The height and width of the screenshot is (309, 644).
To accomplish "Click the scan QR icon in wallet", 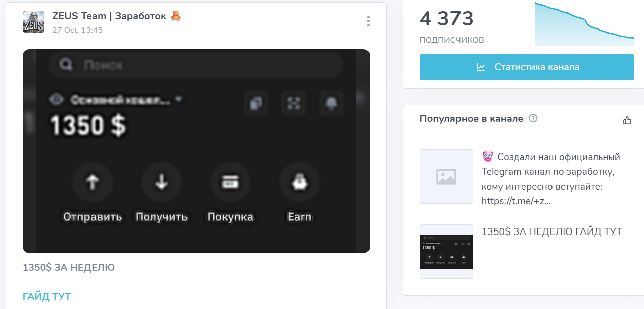I will click(x=293, y=104).
